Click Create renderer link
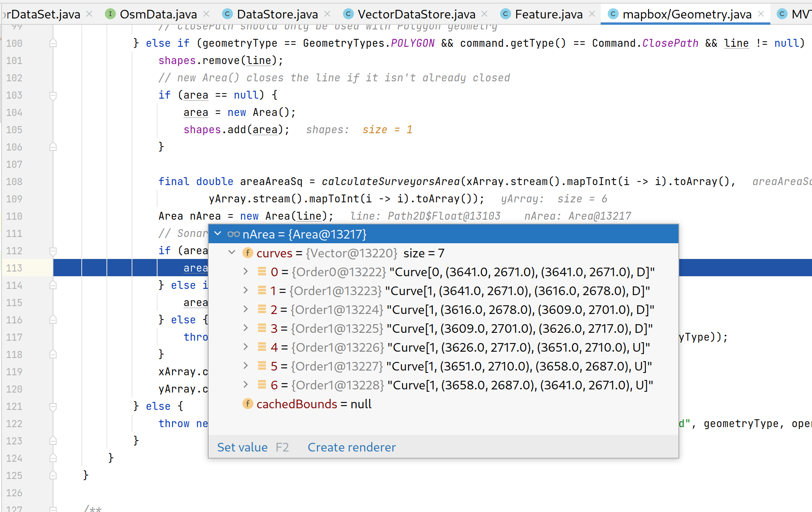 point(352,447)
